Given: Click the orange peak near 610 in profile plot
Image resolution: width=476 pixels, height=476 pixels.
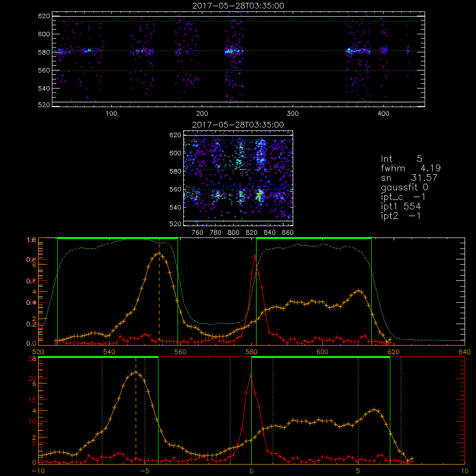Looking at the screenshot, I should (359, 291).
